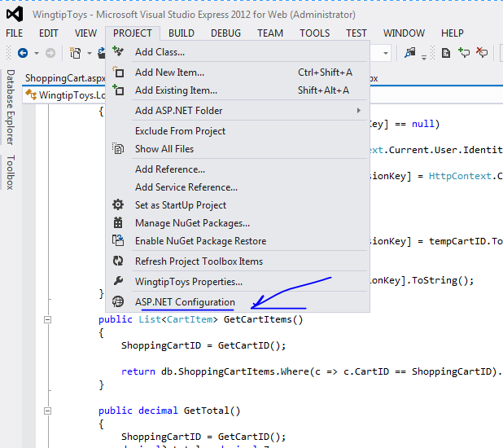Open the toolbar combo box dropdown arrow
Screen dimensions: 503x448
click(386, 53)
